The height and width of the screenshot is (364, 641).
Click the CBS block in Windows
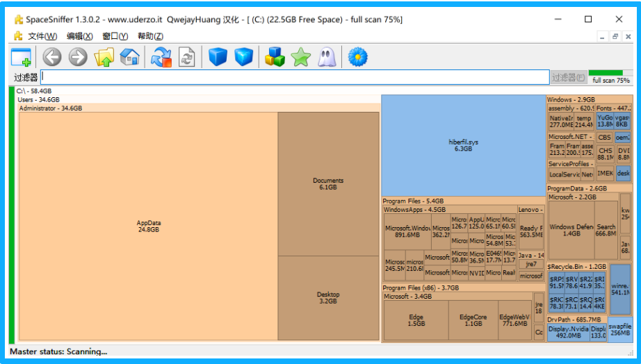tap(604, 138)
